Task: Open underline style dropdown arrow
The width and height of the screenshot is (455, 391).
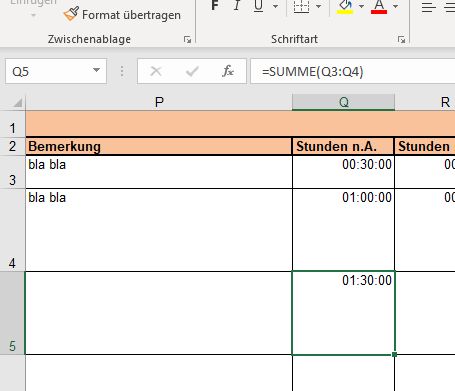Action: point(275,6)
